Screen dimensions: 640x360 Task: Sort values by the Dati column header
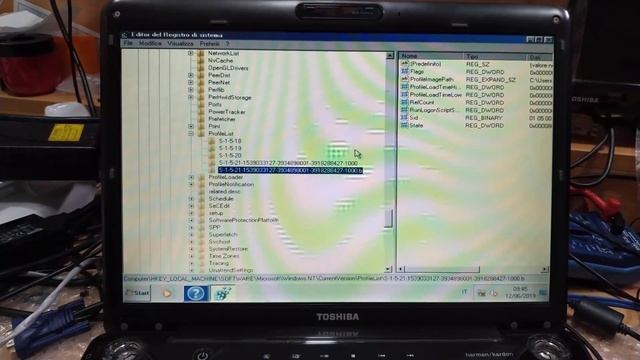[540, 57]
